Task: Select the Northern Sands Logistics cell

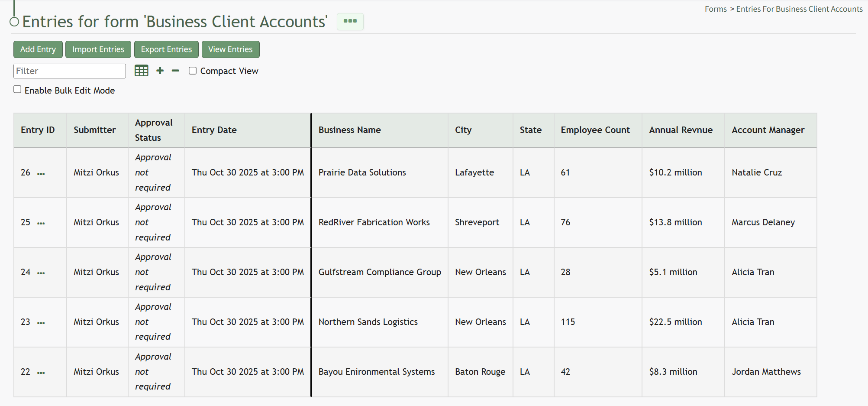Action: coord(380,322)
